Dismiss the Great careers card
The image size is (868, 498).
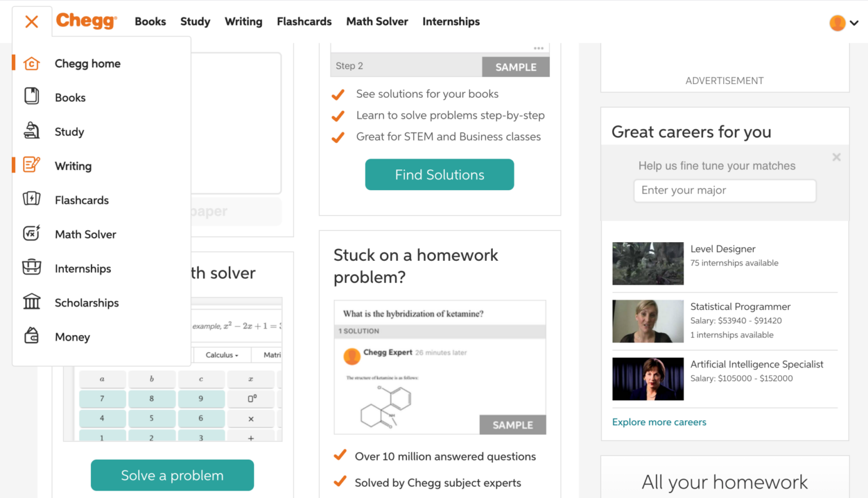pos(836,157)
